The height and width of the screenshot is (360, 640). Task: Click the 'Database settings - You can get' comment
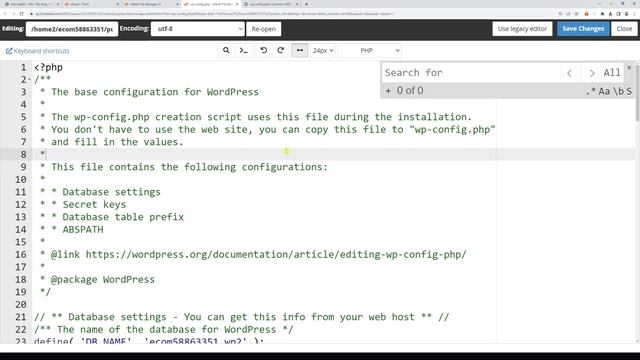coord(242,317)
